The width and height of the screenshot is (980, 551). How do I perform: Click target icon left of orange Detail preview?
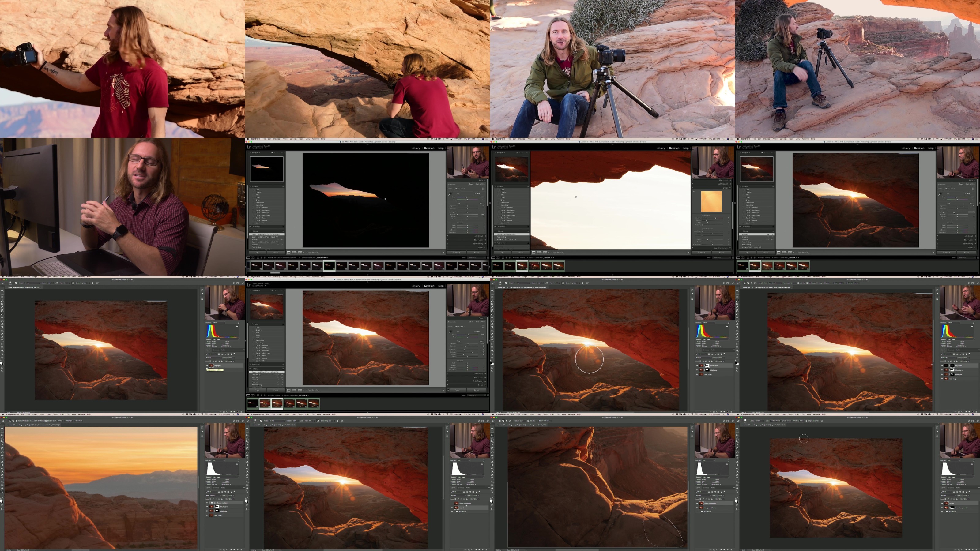click(694, 192)
